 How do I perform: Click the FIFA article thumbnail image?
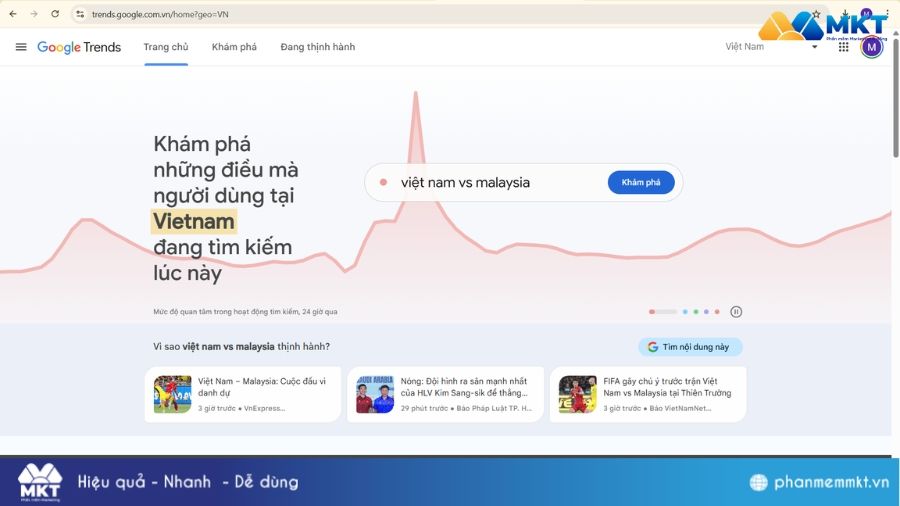pyautogui.click(x=577, y=394)
